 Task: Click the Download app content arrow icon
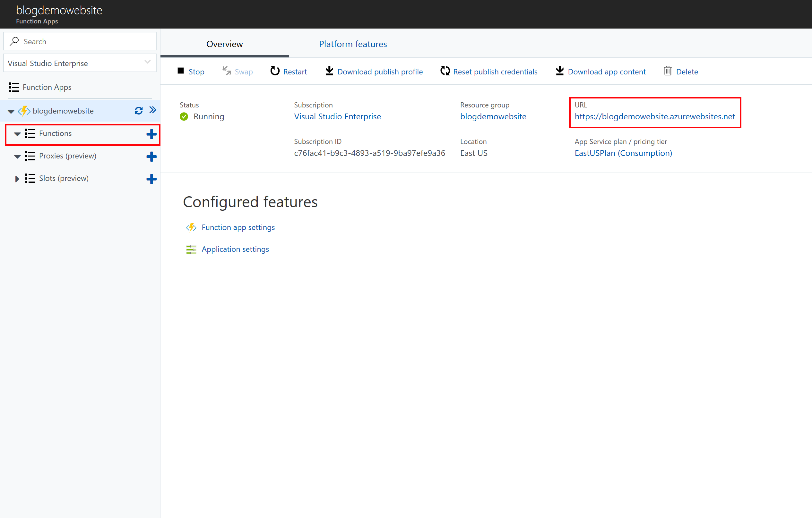click(560, 71)
